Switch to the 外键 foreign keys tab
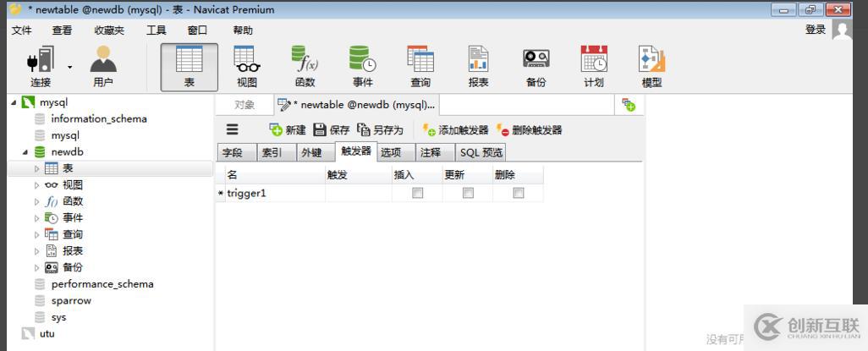Image resolution: width=868 pixels, height=351 pixels. click(316, 152)
